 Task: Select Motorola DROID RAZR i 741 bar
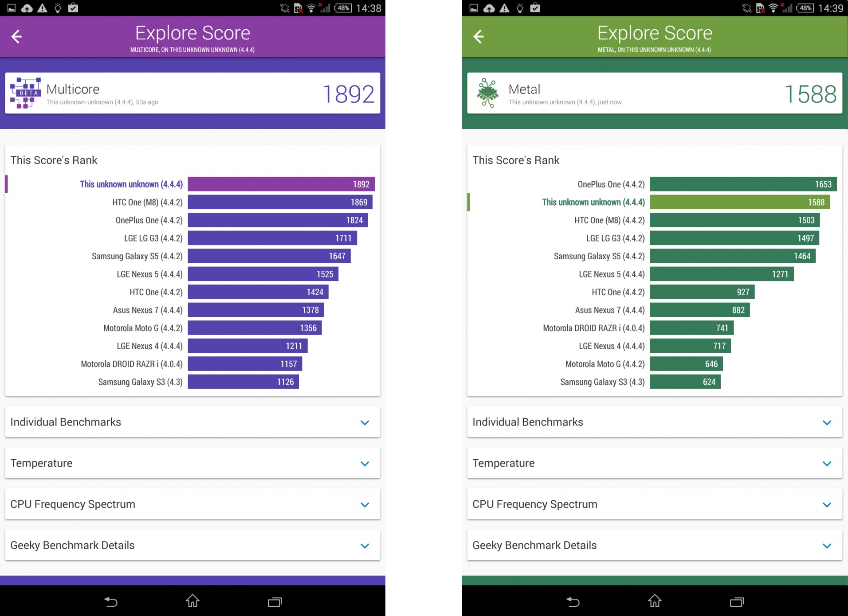[x=692, y=328]
